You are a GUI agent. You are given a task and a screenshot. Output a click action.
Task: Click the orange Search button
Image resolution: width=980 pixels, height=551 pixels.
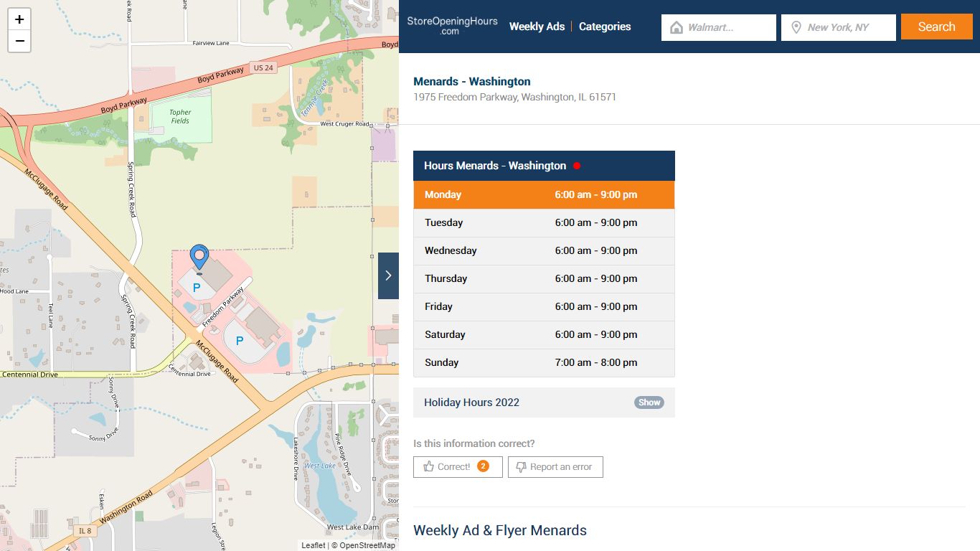pos(937,27)
